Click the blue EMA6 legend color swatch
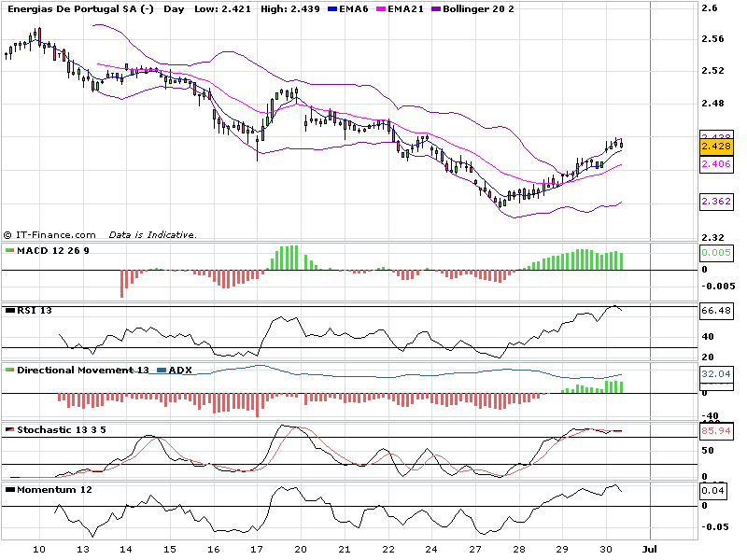The height and width of the screenshot is (560, 747). point(332,9)
